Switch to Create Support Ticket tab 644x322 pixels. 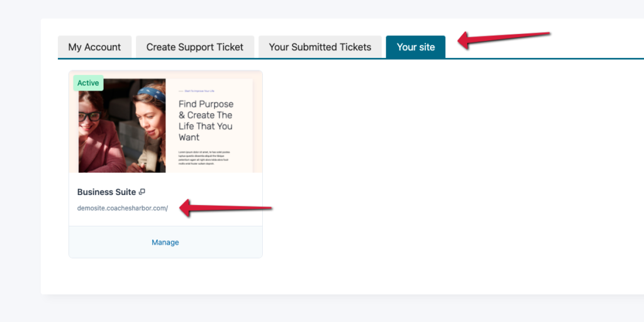[195, 47]
